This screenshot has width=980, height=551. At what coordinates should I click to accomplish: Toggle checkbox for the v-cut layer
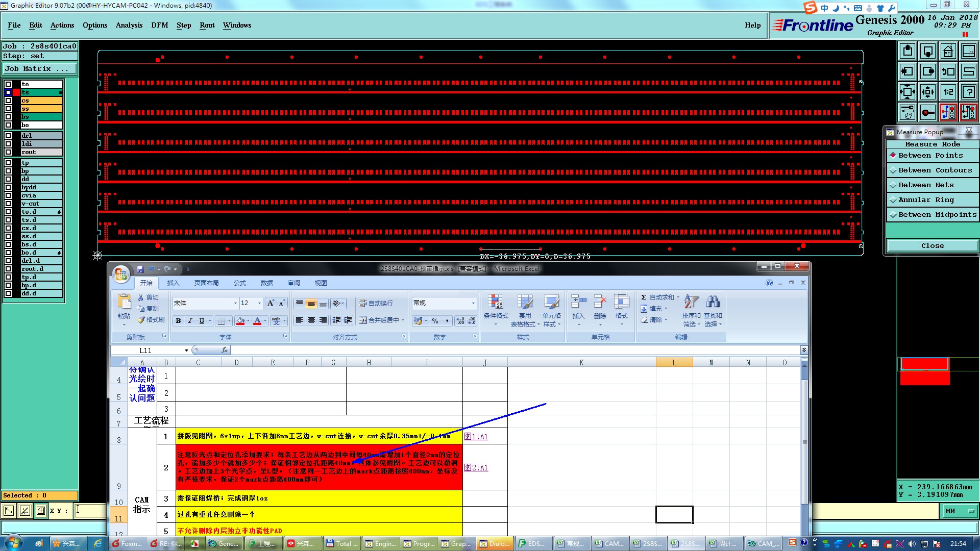(8, 204)
